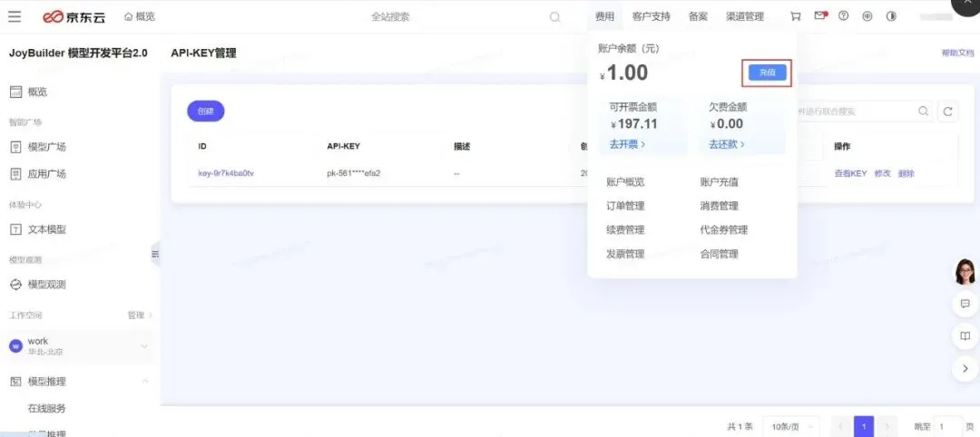Open the 10条/页 page size dropdown

pyautogui.click(x=791, y=427)
